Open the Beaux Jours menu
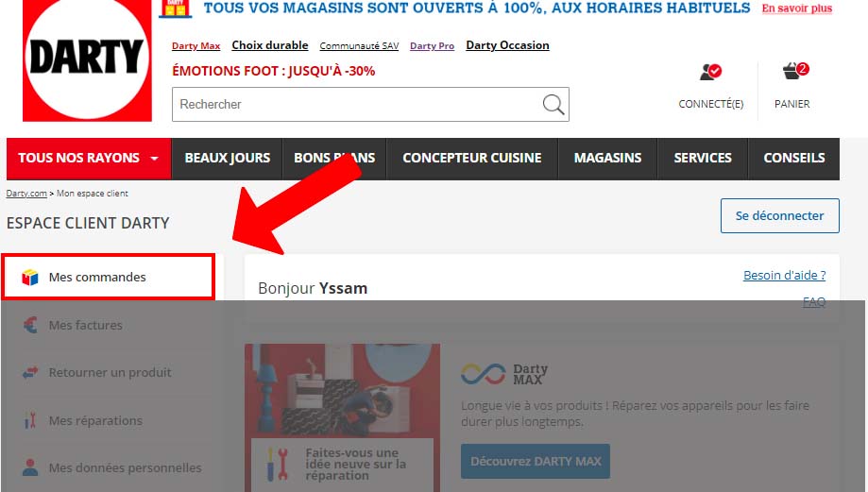The height and width of the screenshot is (492, 868). click(x=227, y=159)
